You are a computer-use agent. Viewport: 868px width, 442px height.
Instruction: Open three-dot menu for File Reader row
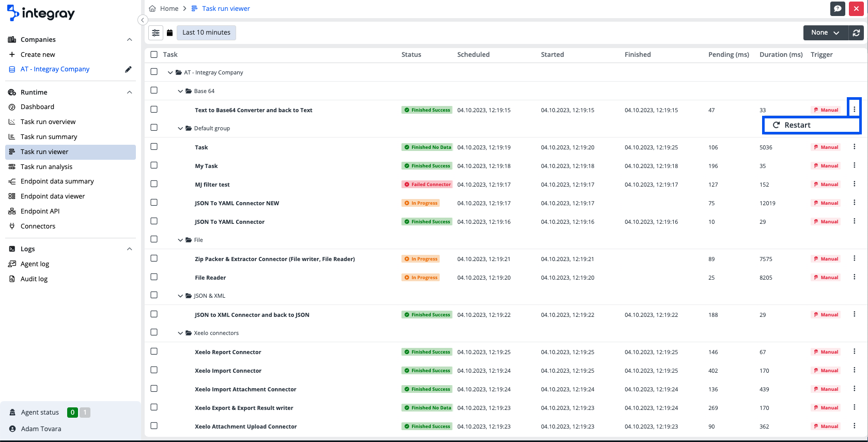tap(854, 277)
